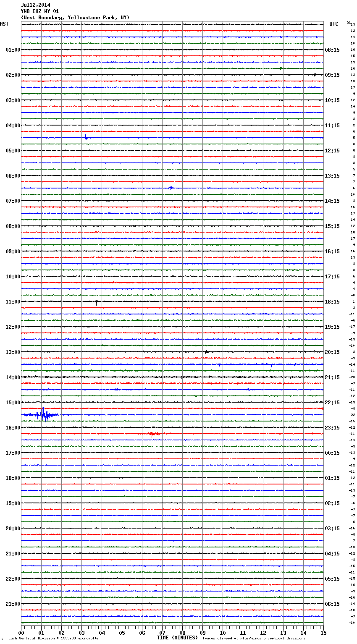Click minute tick label 08 on axis

click(x=182, y=633)
